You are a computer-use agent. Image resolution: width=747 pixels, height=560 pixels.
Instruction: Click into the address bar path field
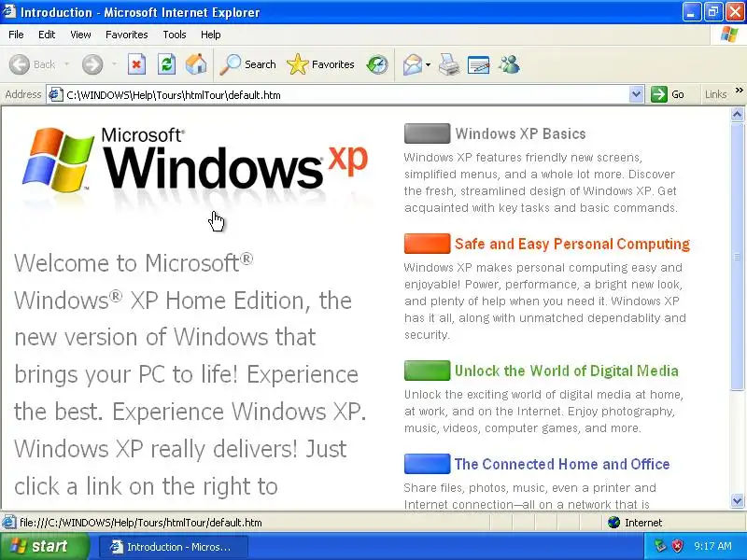point(346,95)
